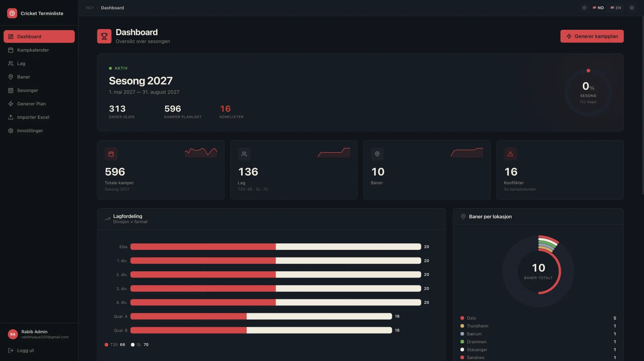Click the season progress ring showing 0%
The height and width of the screenshot is (361, 644).
point(588,93)
